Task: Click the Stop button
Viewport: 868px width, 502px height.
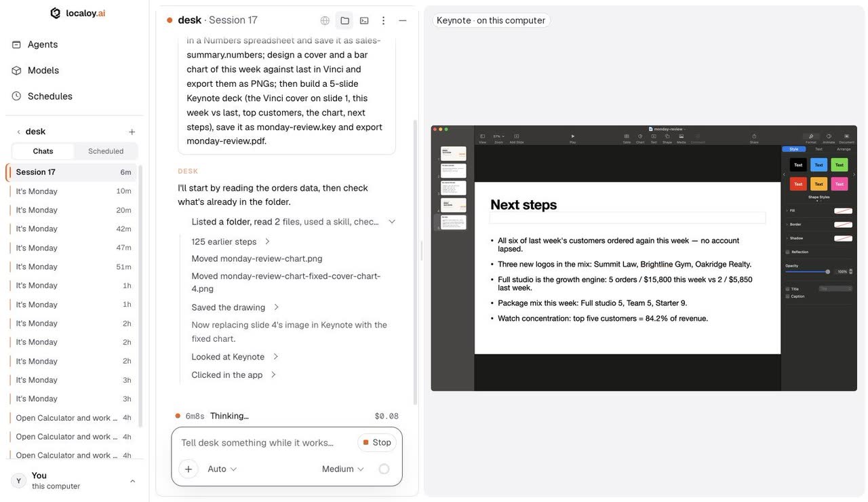Action: point(377,443)
